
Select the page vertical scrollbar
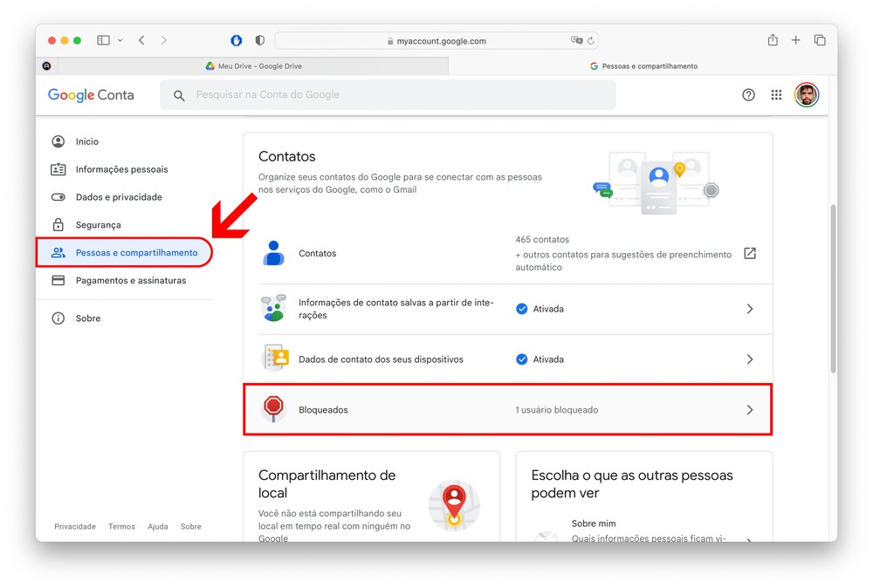(x=833, y=288)
